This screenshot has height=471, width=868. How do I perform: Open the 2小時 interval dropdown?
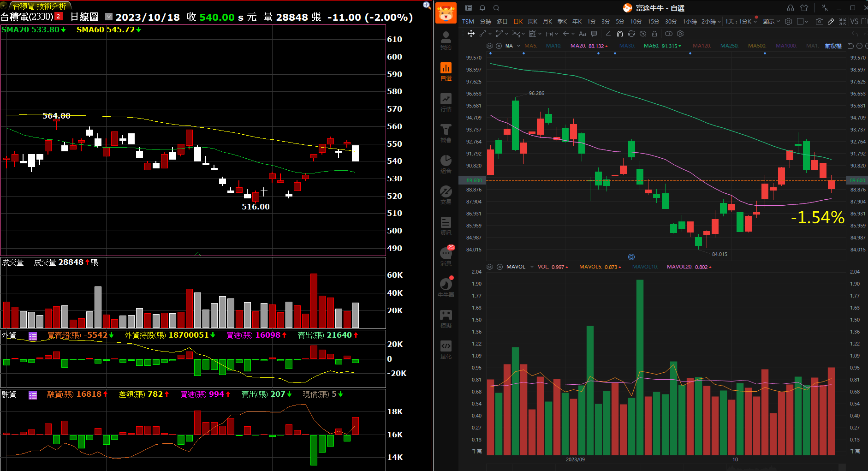[x=711, y=22]
